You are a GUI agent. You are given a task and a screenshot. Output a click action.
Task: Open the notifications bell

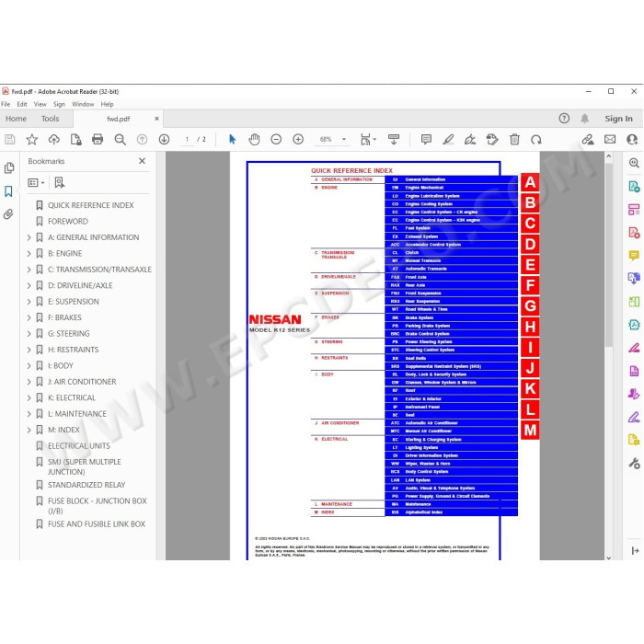[585, 119]
